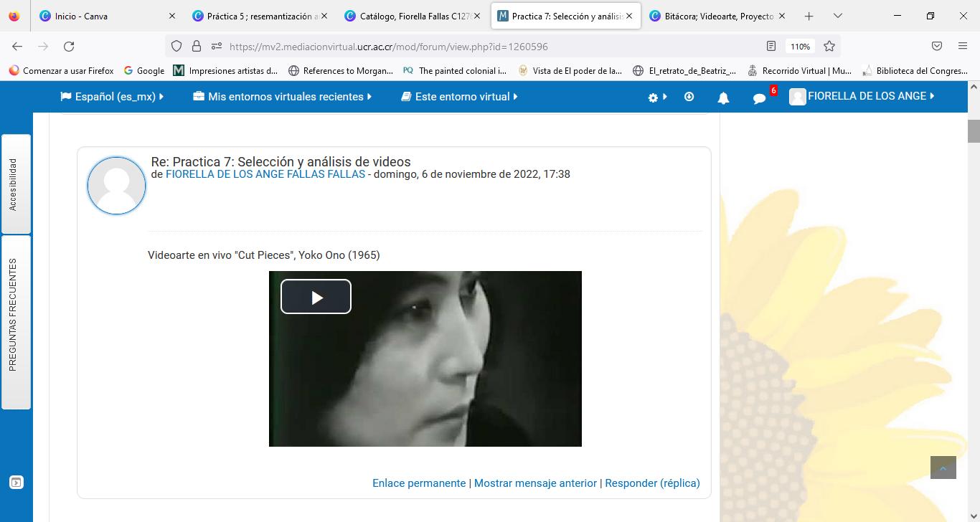The height and width of the screenshot is (522, 980).
Task: Switch to the Inicio - Canva tab
Action: 108,16
